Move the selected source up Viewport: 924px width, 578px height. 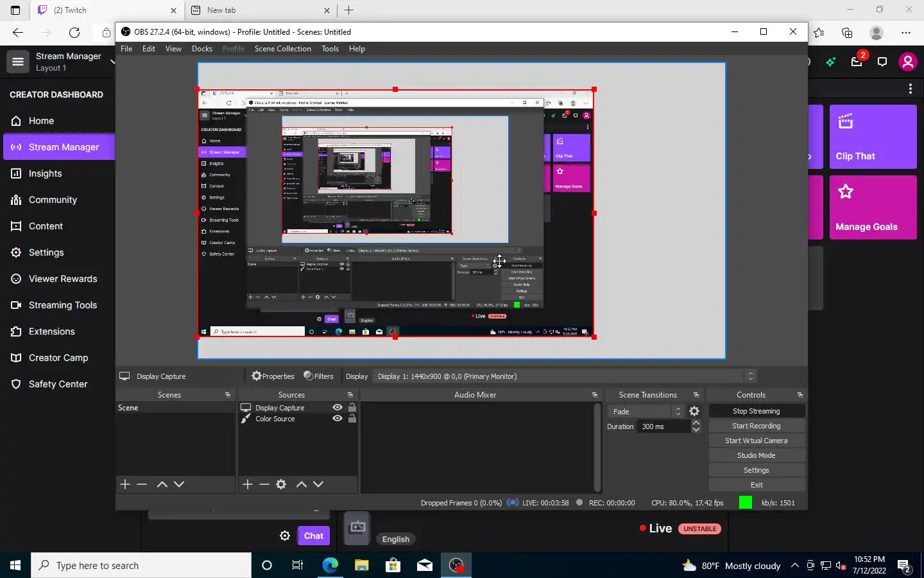302,484
